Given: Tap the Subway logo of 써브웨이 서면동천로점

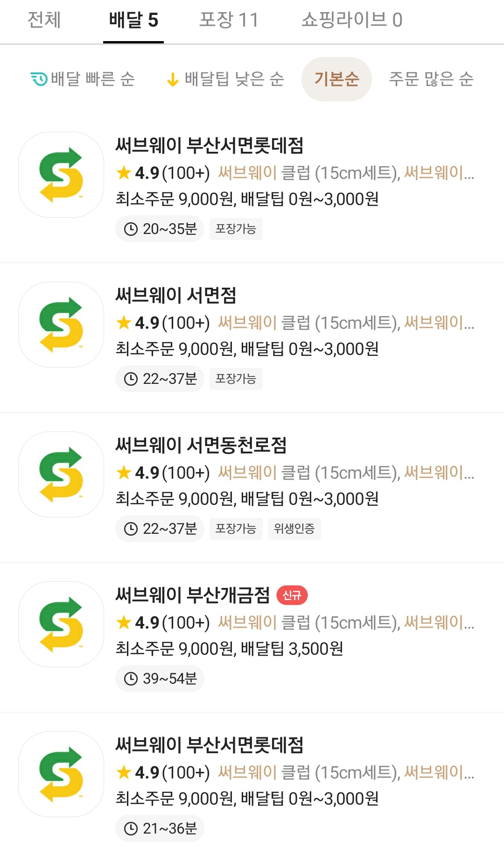Looking at the screenshot, I should click(61, 474).
